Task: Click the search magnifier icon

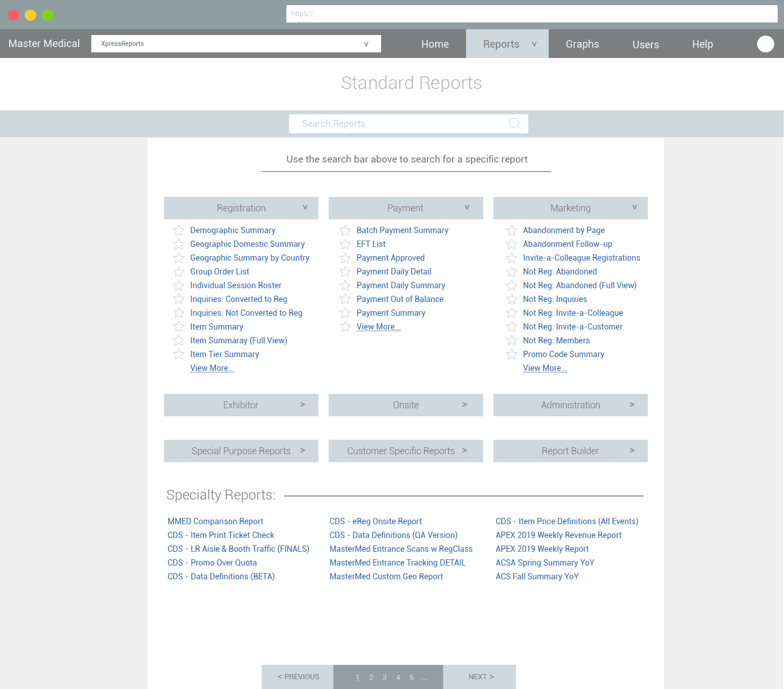Action: point(515,123)
